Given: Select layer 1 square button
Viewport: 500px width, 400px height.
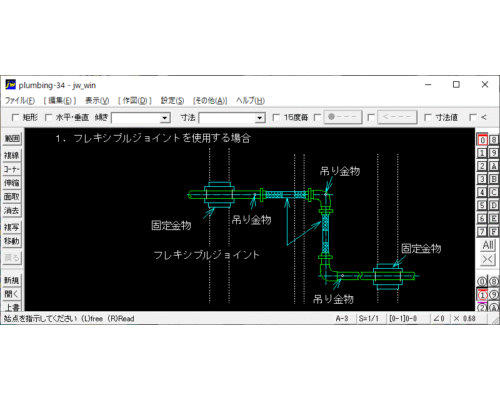Looking at the screenshot, I should click(482, 153).
